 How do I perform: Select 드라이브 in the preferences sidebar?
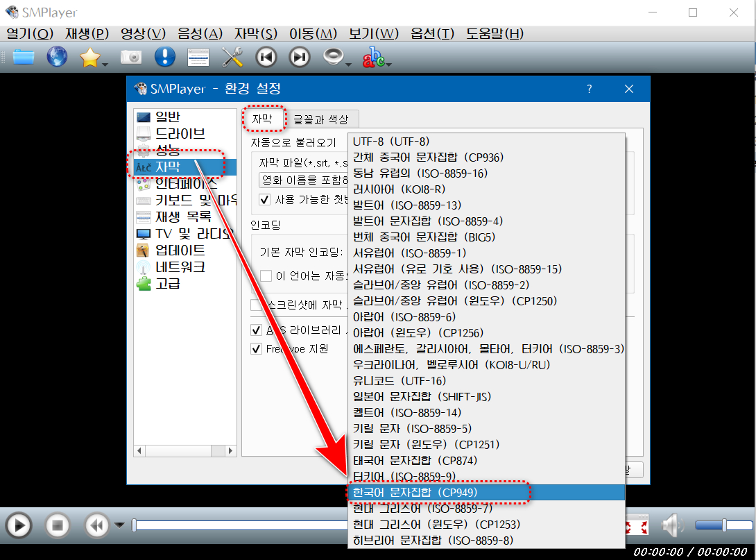tap(185, 134)
